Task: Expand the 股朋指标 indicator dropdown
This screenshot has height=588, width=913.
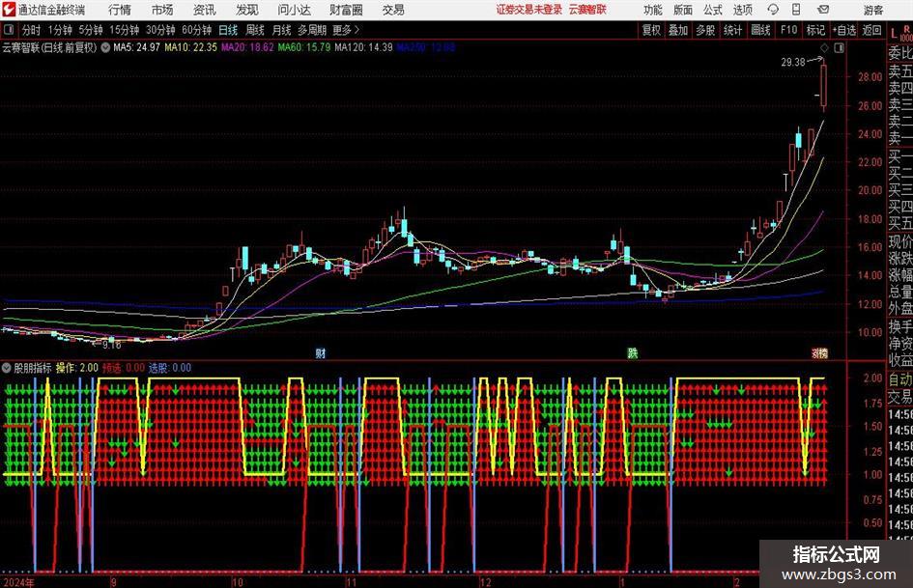Action: click(7, 368)
